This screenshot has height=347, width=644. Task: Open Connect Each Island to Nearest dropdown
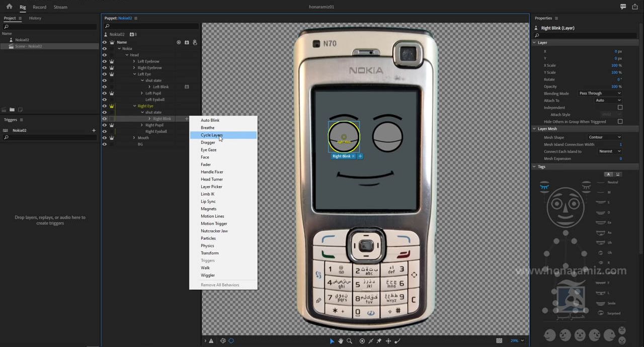coord(610,151)
